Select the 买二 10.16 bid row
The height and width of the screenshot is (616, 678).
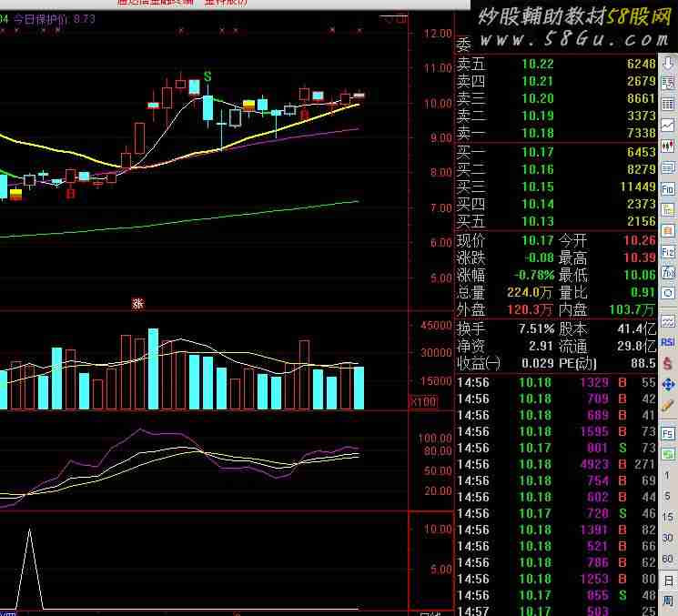556,169
